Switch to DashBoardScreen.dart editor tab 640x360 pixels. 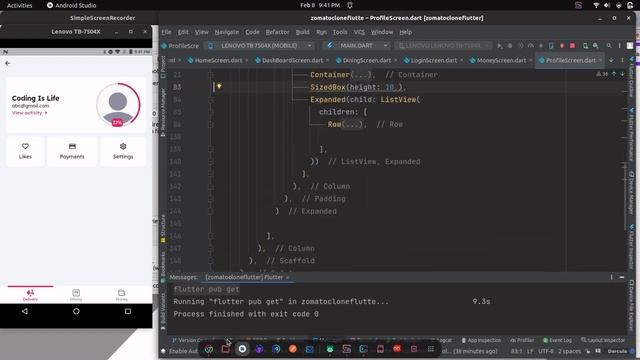pyautogui.click(x=292, y=60)
